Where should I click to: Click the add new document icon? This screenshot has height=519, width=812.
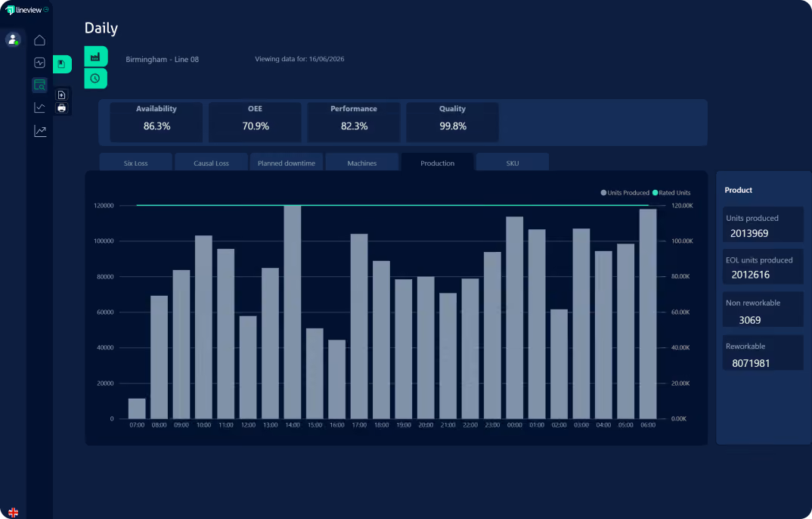pos(62,95)
